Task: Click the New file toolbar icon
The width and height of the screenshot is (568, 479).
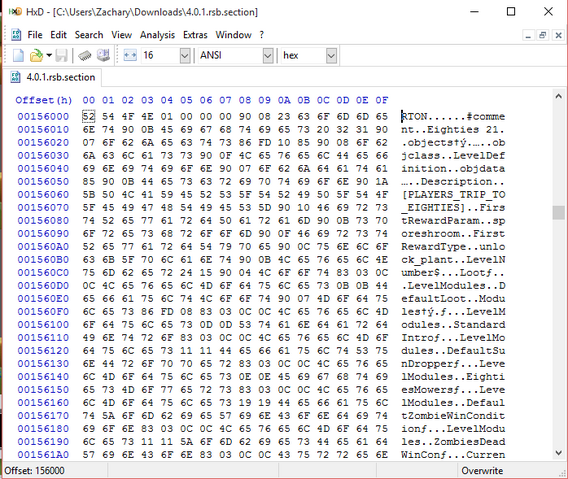Action: [18, 55]
